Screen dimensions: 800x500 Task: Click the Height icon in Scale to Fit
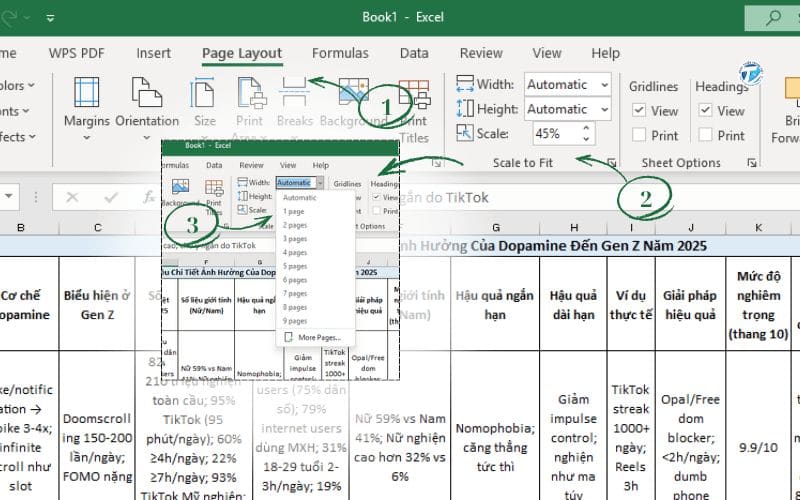(x=465, y=109)
